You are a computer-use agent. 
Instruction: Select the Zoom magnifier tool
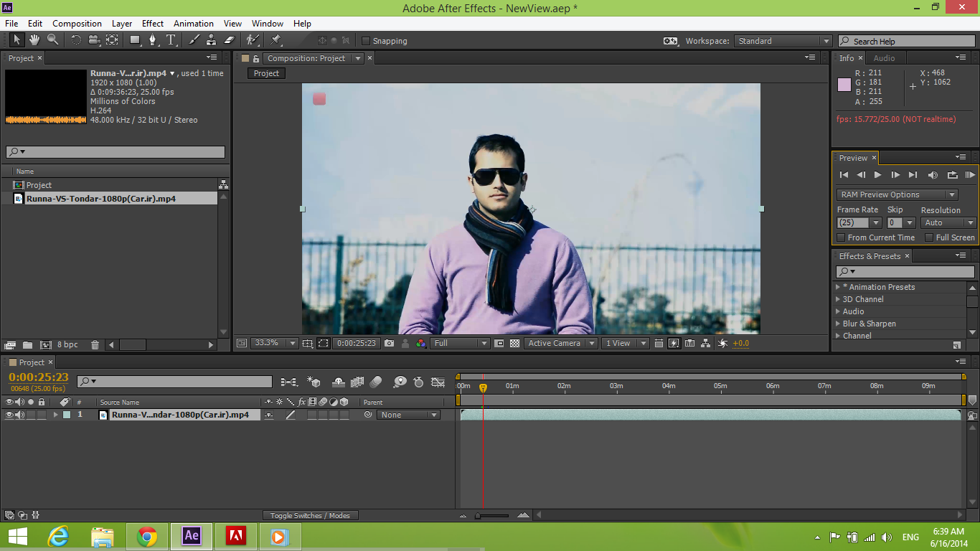tap(53, 40)
